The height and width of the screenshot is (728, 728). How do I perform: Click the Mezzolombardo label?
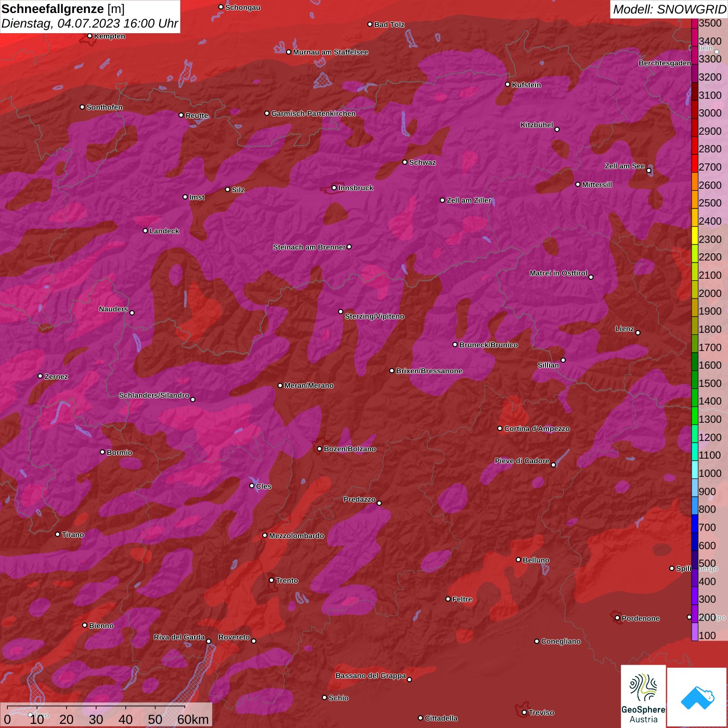click(x=296, y=536)
